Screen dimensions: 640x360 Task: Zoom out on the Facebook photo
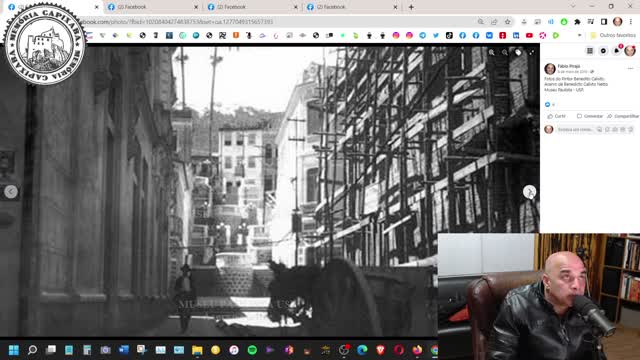point(505,52)
